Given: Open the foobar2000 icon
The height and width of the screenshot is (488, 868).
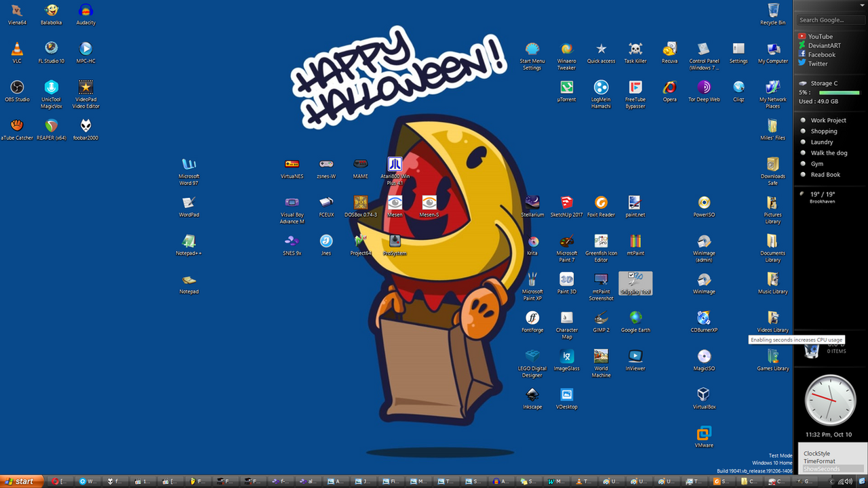Looking at the screenshot, I should pyautogui.click(x=85, y=129).
